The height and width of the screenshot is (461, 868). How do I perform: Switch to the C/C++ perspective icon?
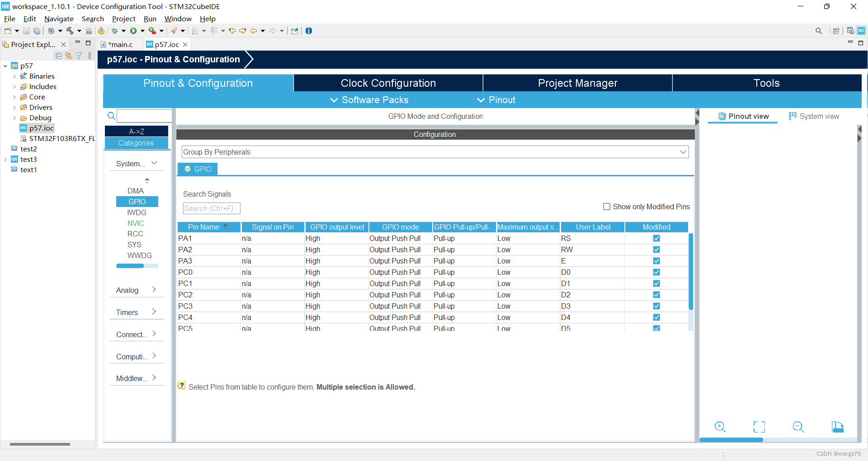(850, 31)
